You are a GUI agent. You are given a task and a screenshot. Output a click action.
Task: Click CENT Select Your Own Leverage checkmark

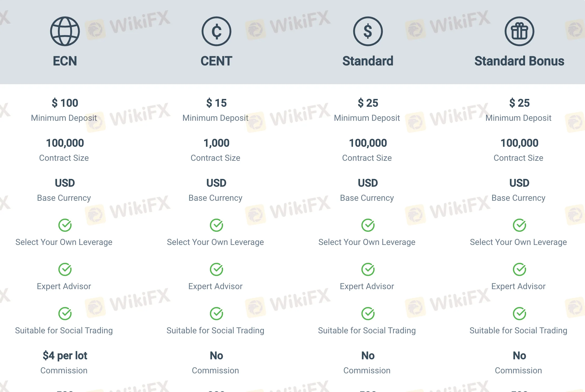216,225
